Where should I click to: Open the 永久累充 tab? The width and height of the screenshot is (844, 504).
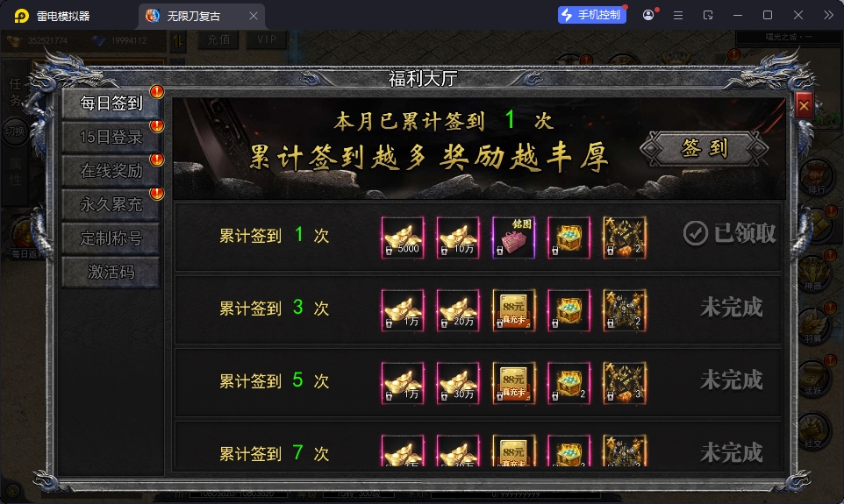(111, 204)
